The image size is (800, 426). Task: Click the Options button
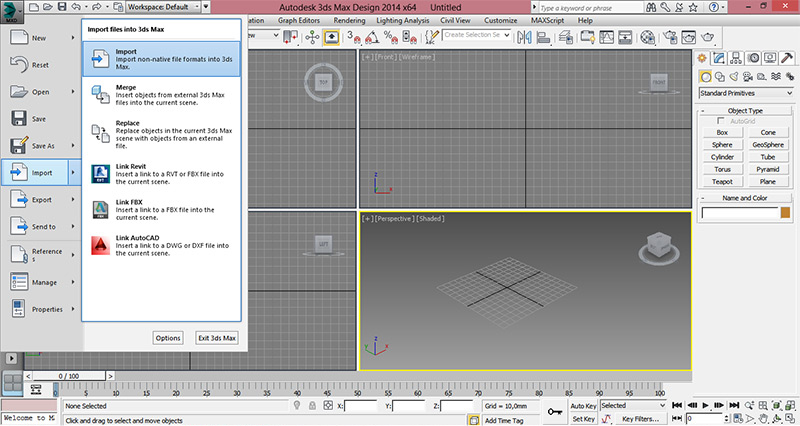(168, 338)
